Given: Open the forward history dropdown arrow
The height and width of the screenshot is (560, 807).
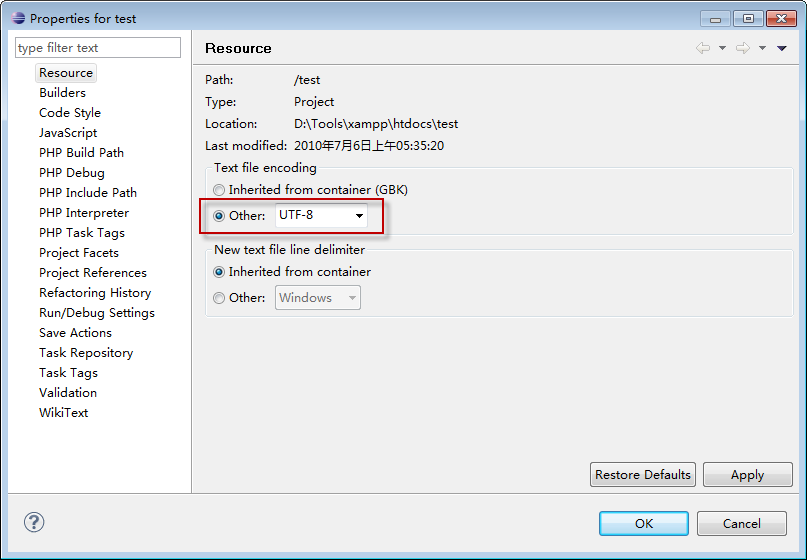Looking at the screenshot, I should pyautogui.click(x=762, y=48).
